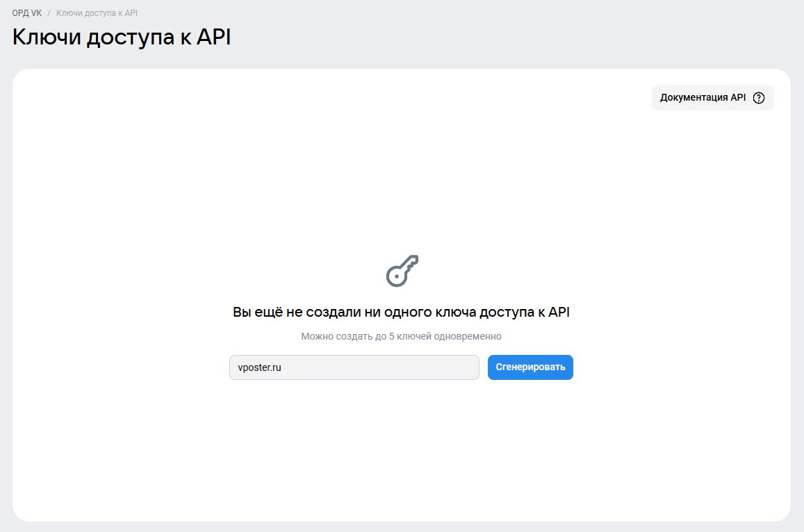The image size is (804, 532).
Task: Click the Ключи доступа к API breadcrumb
Action: tap(97, 13)
